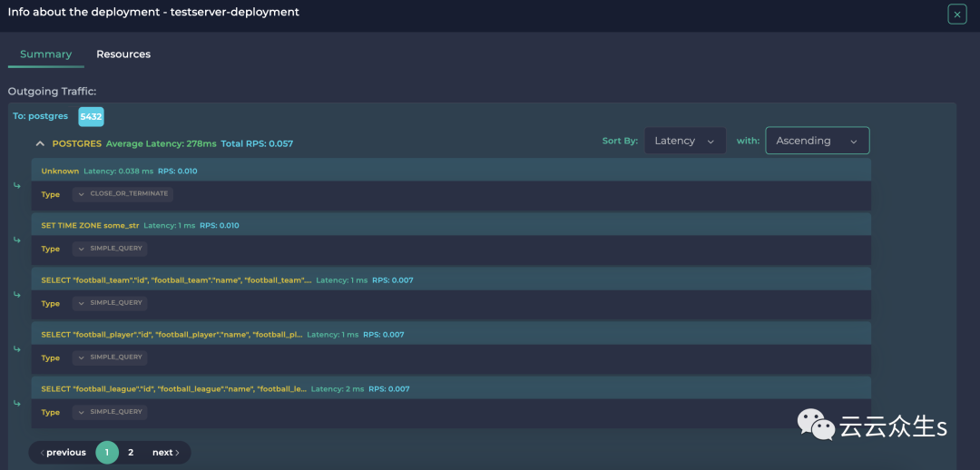Open the Sort By Latency dropdown
This screenshot has width=980, height=470.
point(685,141)
